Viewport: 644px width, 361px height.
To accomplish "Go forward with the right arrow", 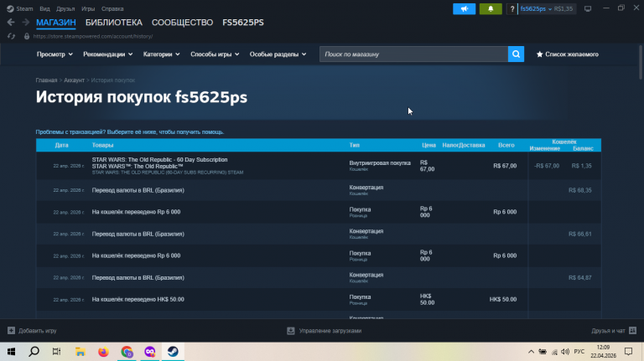I will tap(25, 23).
